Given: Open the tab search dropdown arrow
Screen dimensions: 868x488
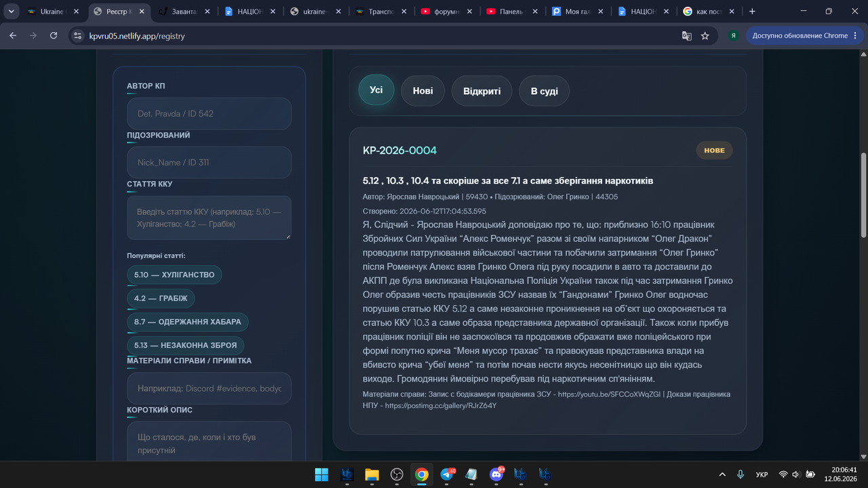Looking at the screenshot, I should click(12, 12).
